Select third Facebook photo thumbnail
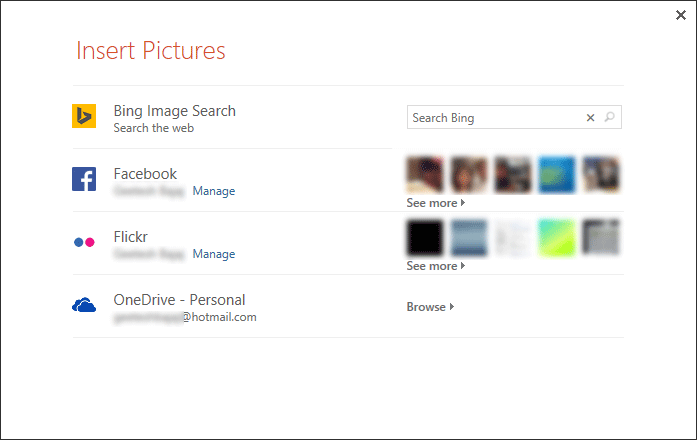 (513, 174)
